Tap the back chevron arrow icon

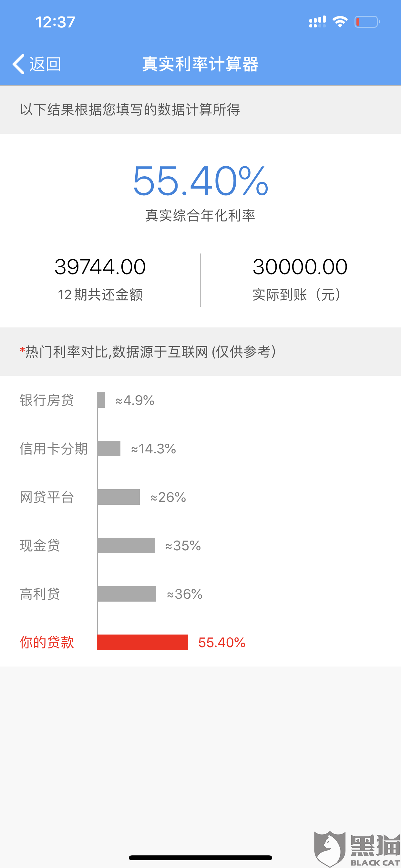(x=18, y=64)
